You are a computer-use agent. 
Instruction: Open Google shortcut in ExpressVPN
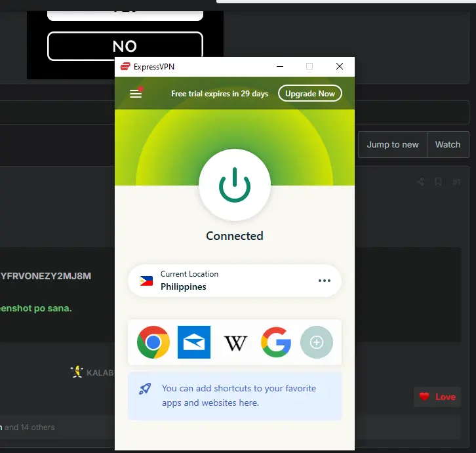click(276, 342)
